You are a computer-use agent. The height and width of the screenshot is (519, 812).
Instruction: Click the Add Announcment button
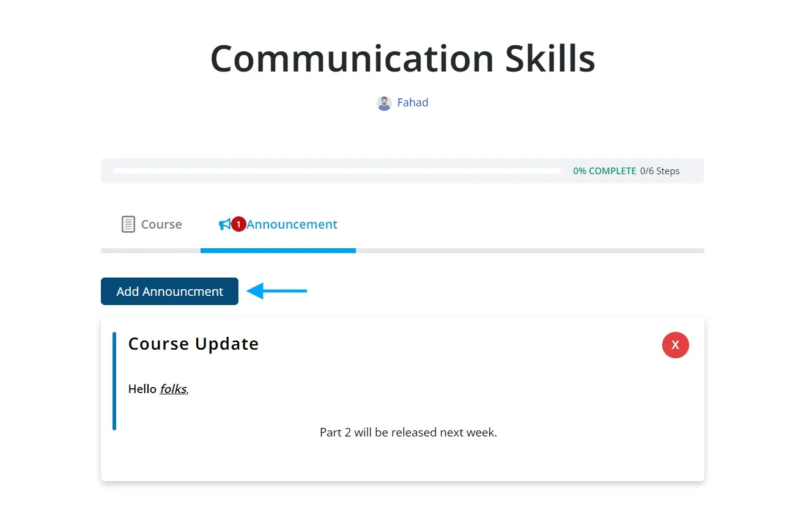pos(169,291)
